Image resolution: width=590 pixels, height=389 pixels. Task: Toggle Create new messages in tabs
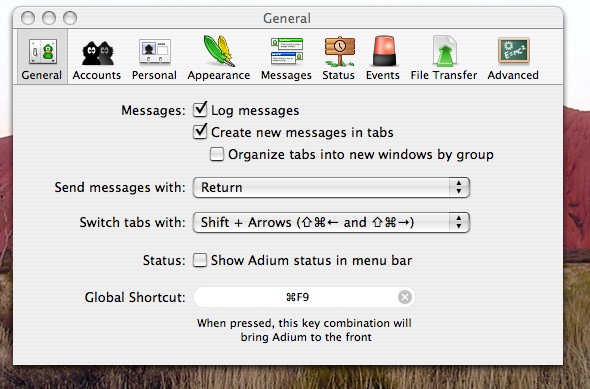tap(200, 132)
